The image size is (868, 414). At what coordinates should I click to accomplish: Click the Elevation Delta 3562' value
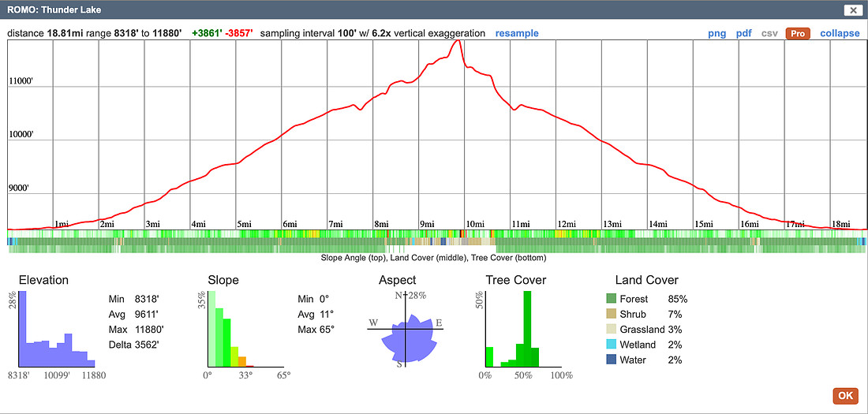tap(147, 345)
